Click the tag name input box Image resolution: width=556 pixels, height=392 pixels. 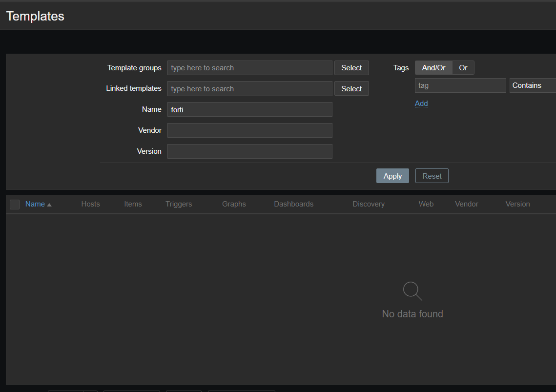pos(460,85)
